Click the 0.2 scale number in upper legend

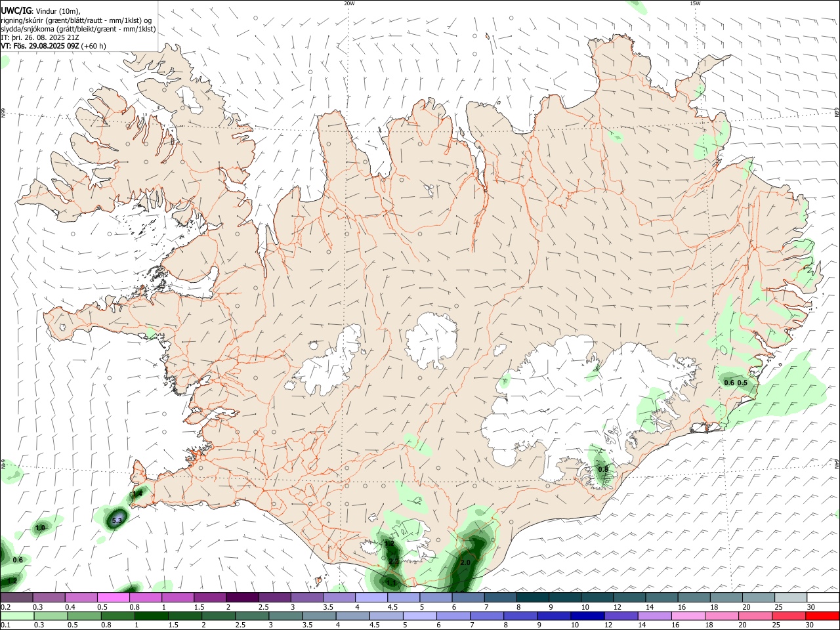(5, 607)
